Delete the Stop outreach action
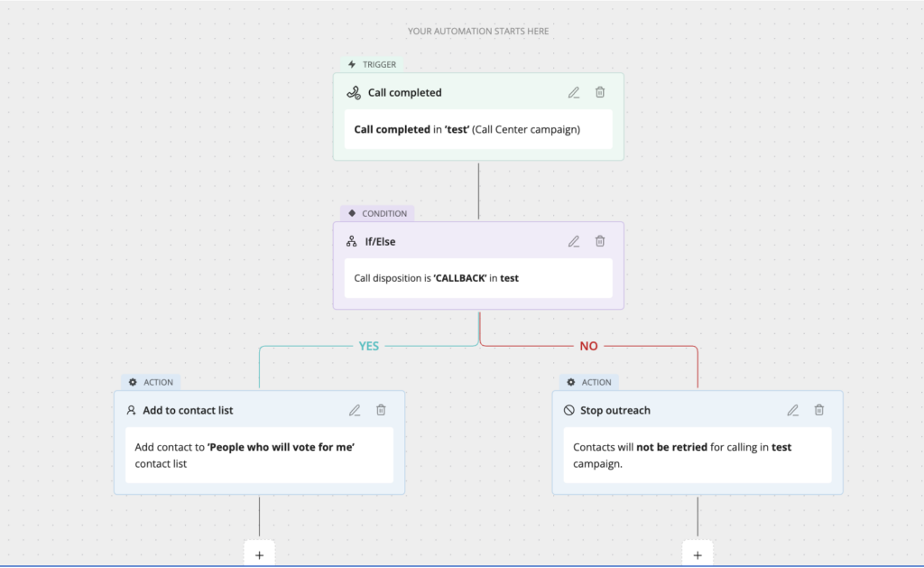924x568 pixels. point(819,409)
